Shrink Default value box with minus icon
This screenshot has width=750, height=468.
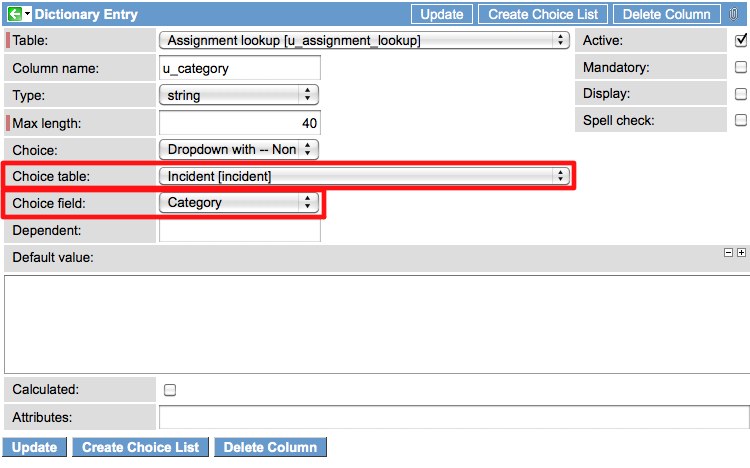point(729,254)
